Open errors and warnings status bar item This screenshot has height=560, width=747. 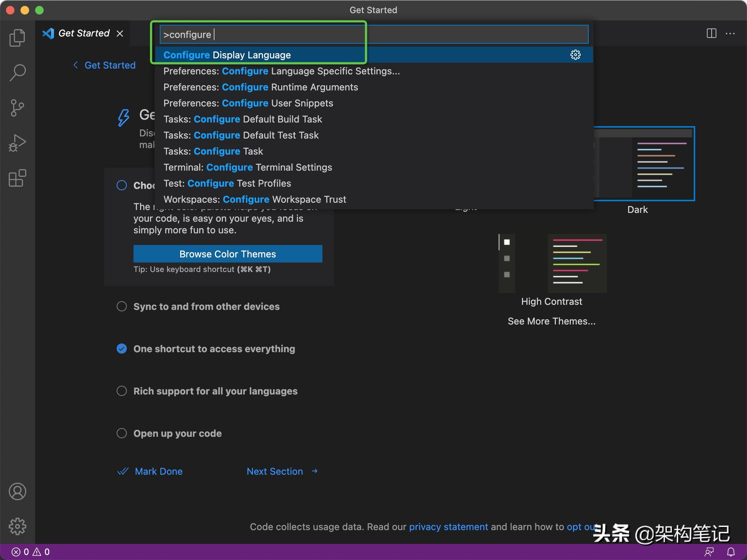[x=31, y=552]
